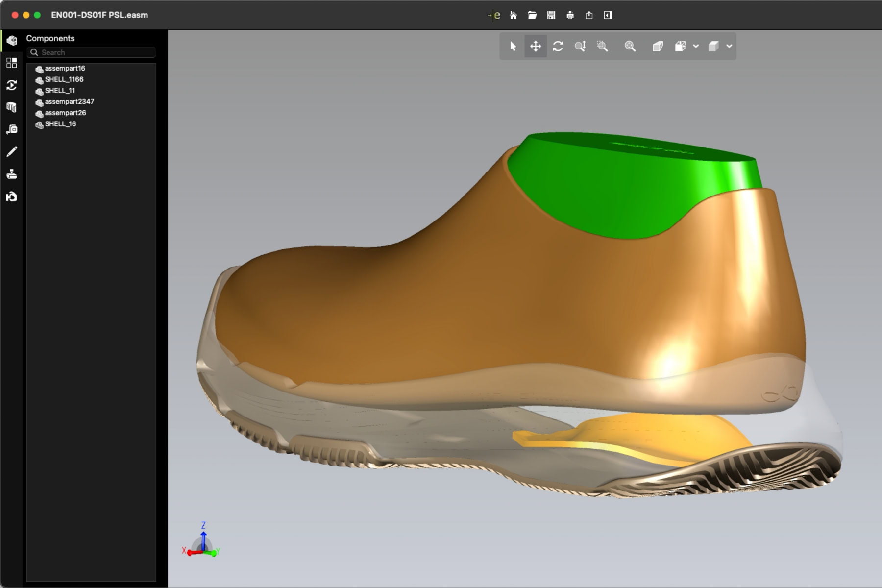This screenshot has height=588, width=882.
Task: Collapse the side panel with toggle icon
Action: pyautogui.click(x=608, y=15)
